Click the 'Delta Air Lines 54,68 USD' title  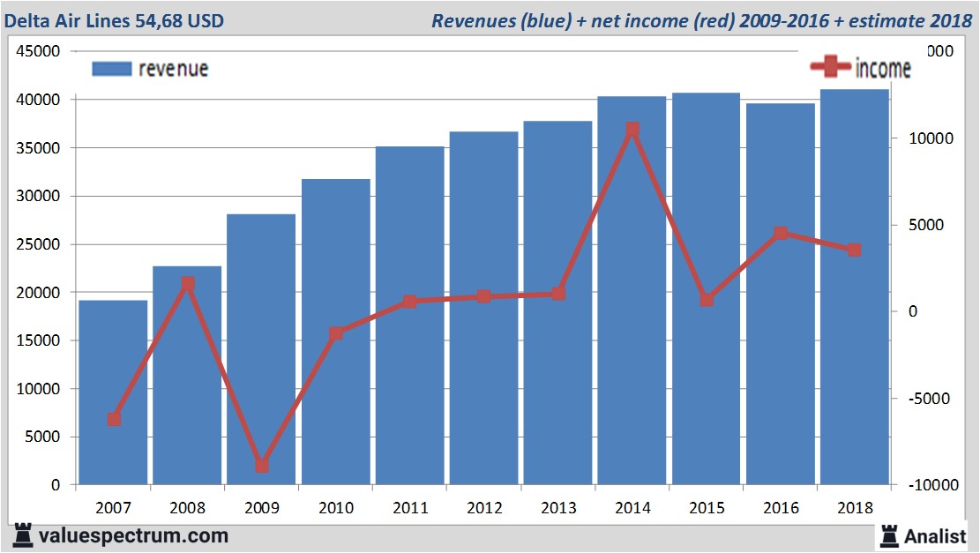pyautogui.click(x=114, y=20)
